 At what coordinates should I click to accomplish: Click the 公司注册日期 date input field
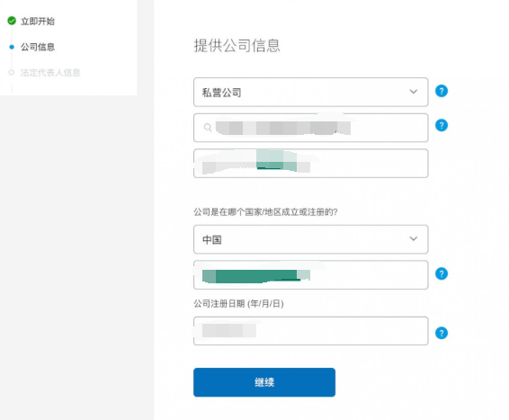(x=310, y=331)
